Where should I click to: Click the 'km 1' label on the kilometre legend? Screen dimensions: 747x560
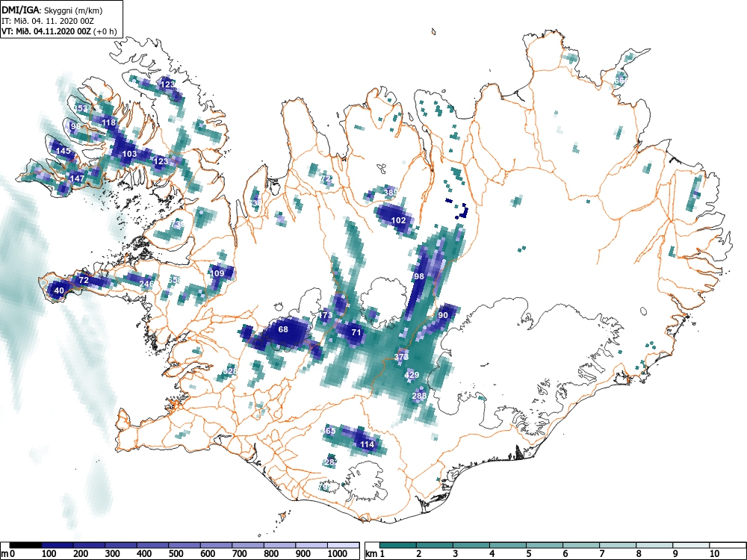pos(375,554)
